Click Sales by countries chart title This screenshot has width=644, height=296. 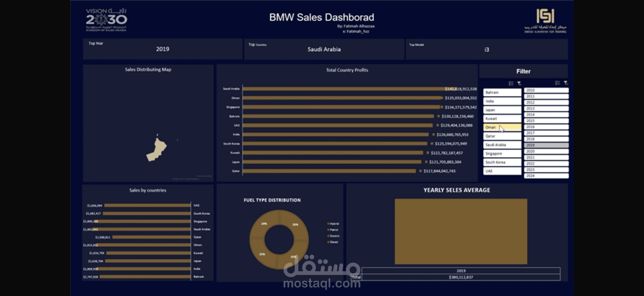[x=148, y=190]
